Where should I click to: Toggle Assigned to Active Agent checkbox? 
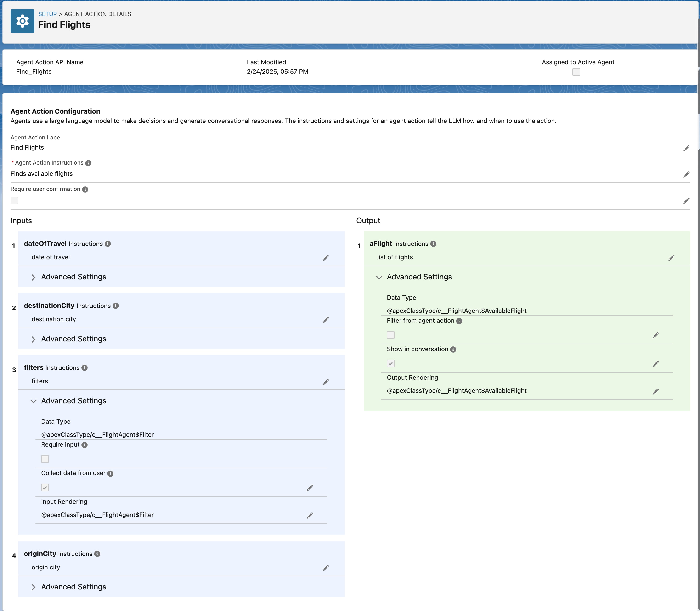(x=576, y=72)
